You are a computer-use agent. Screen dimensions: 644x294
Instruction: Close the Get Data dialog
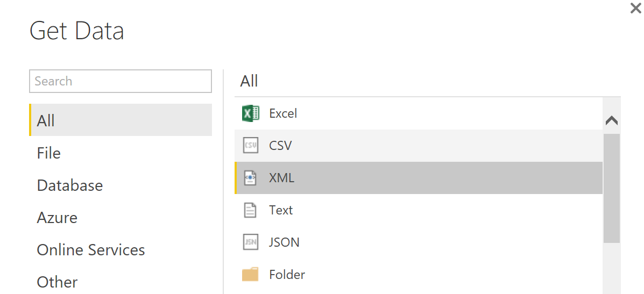point(636,8)
